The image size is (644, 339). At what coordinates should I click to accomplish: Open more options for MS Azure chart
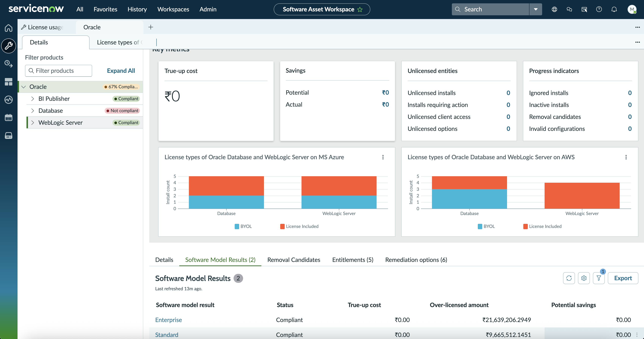pyautogui.click(x=383, y=157)
